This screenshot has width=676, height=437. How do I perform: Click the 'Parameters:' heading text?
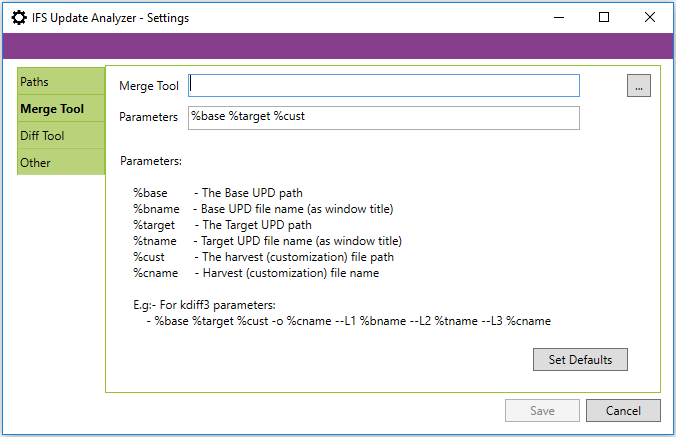tap(151, 161)
